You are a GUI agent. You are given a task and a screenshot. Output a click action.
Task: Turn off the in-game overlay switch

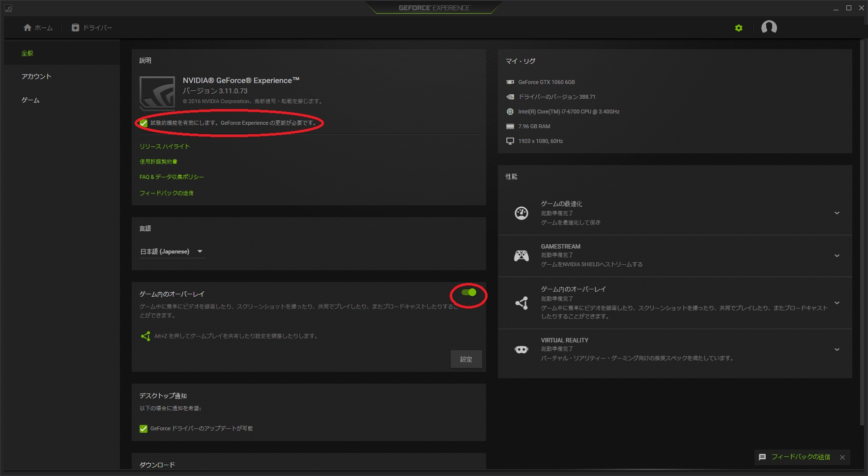tap(469, 292)
